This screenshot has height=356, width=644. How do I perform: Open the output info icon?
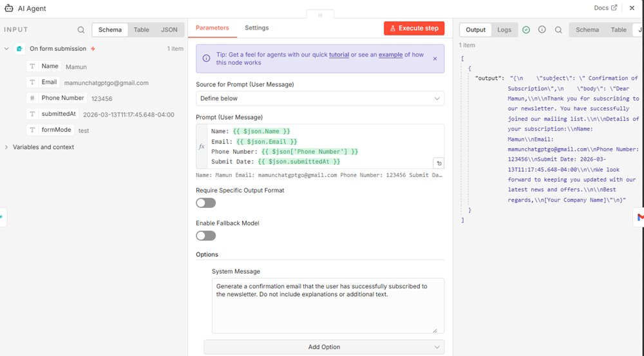(542, 30)
